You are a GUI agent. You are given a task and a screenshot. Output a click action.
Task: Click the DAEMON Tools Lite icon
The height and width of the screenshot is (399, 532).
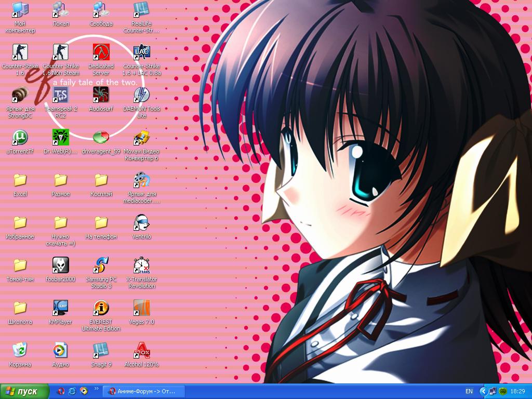tap(141, 95)
